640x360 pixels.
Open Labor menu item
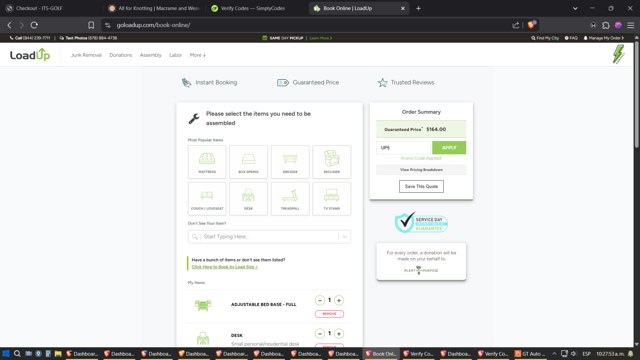(176, 55)
